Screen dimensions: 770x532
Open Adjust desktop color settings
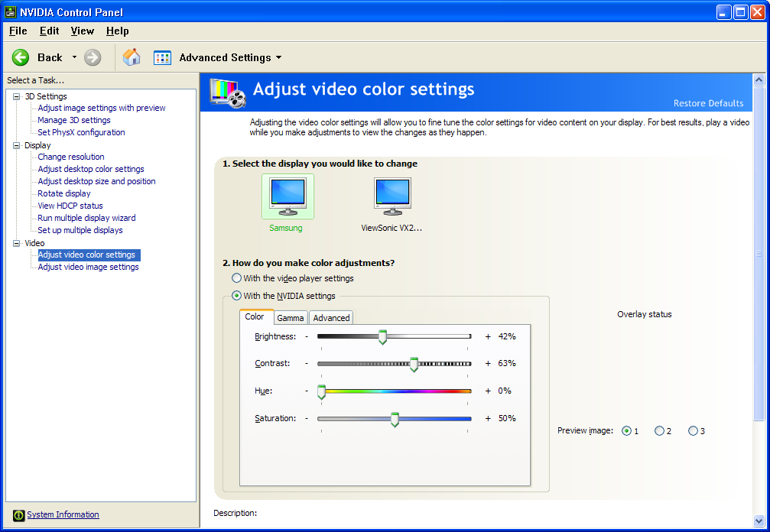[91, 170]
